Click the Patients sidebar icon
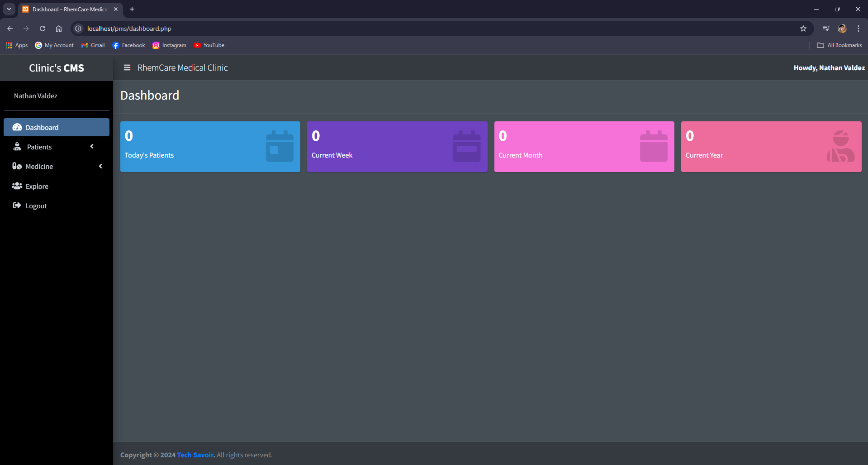This screenshot has height=465, width=868. tap(17, 147)
